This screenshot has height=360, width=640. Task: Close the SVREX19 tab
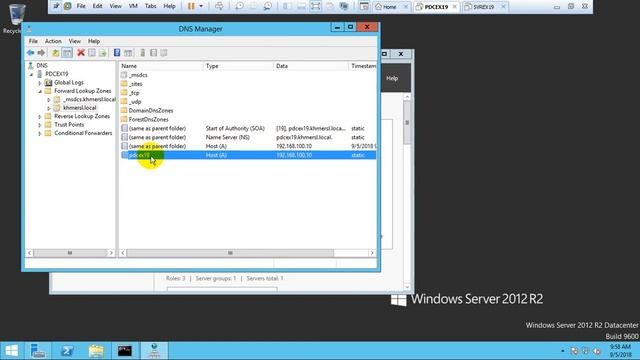tap(503, 7)
